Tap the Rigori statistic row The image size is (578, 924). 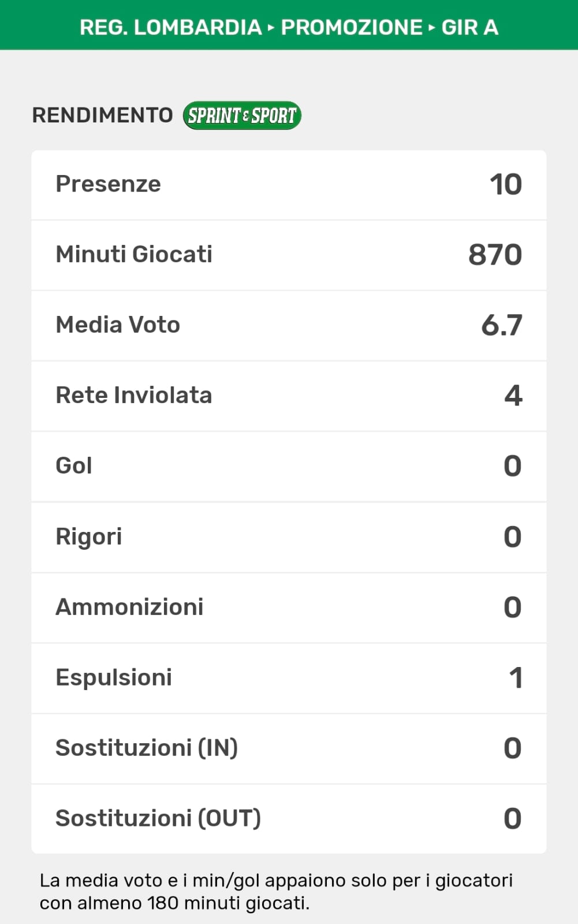click(x=289, y=537)
